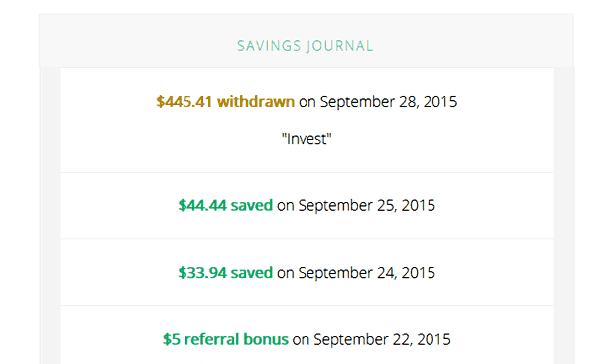615x364 pixels.
Task: Click the year 2015 in the withdrawal entry
Action: click(x=440, y=102)
